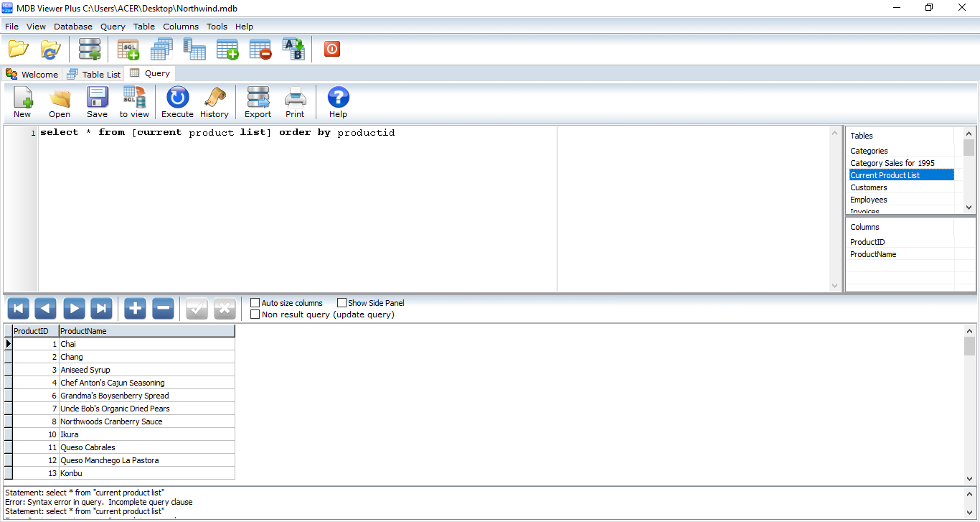980x522 pixels.
Task: Select the Query tab
Action: [150, 73]
